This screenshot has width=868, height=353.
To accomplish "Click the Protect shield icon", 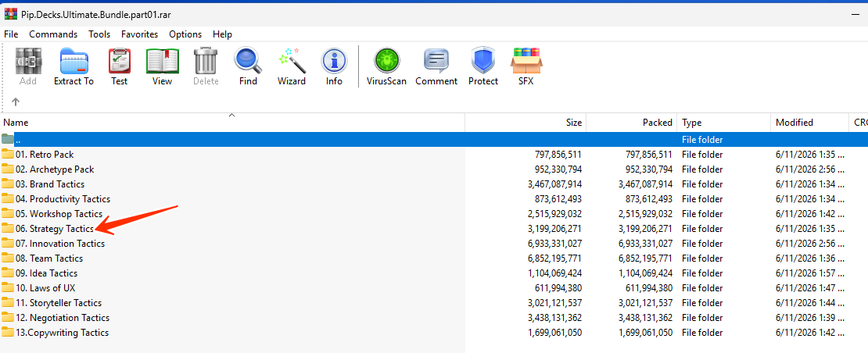I will 483,61.
